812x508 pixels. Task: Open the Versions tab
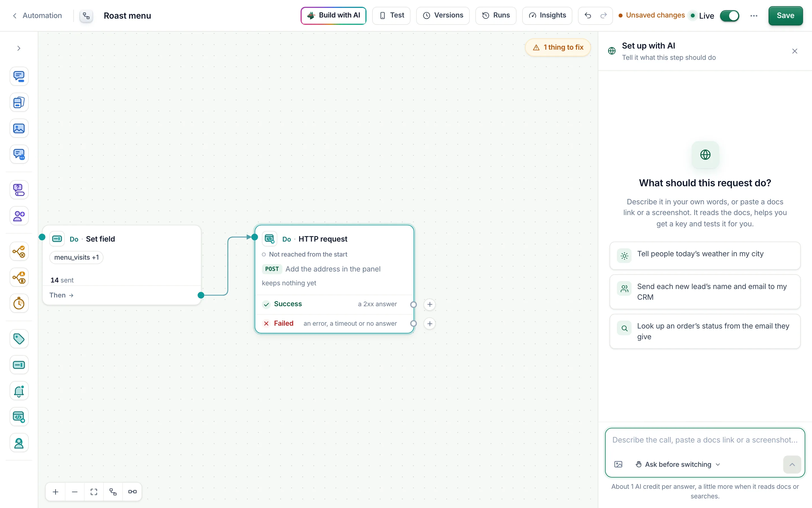pyautogui.click(x=443, y=16)
